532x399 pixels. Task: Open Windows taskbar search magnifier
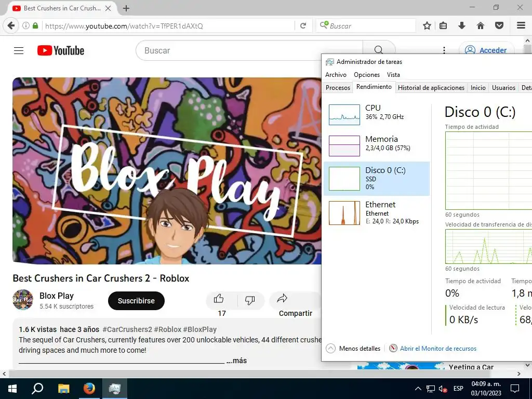pos(37,389)
